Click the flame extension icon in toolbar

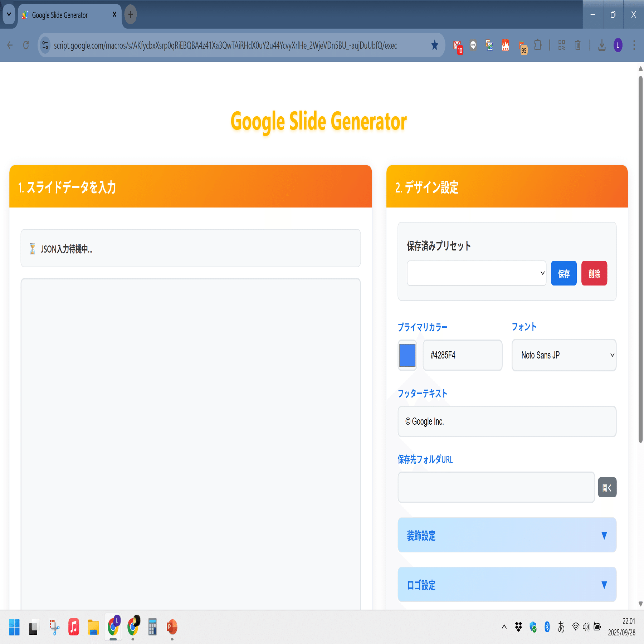(505, 45)
